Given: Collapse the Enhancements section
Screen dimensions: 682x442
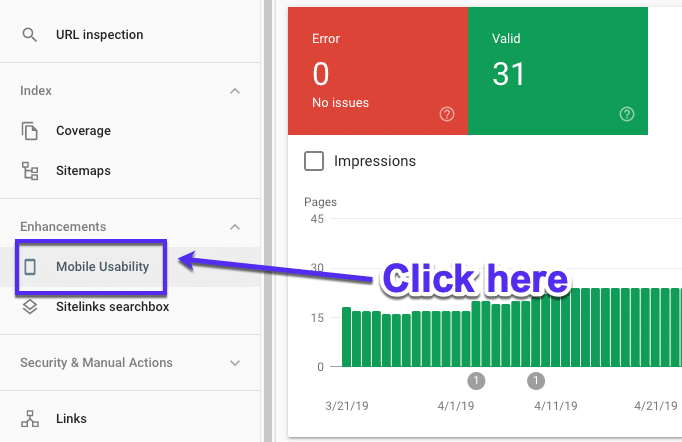Looking at the screenshot, I should tap(235, 227).
